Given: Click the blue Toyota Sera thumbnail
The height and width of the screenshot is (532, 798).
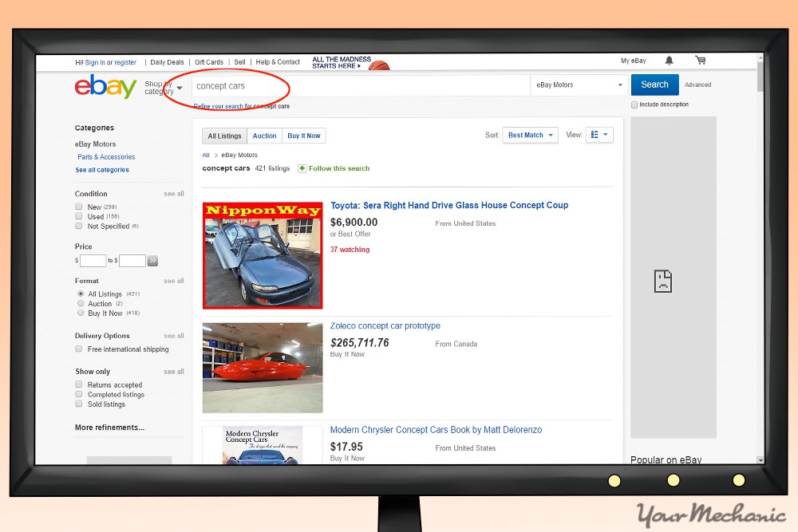Looking at the screenshot, I should click(262, 255).
